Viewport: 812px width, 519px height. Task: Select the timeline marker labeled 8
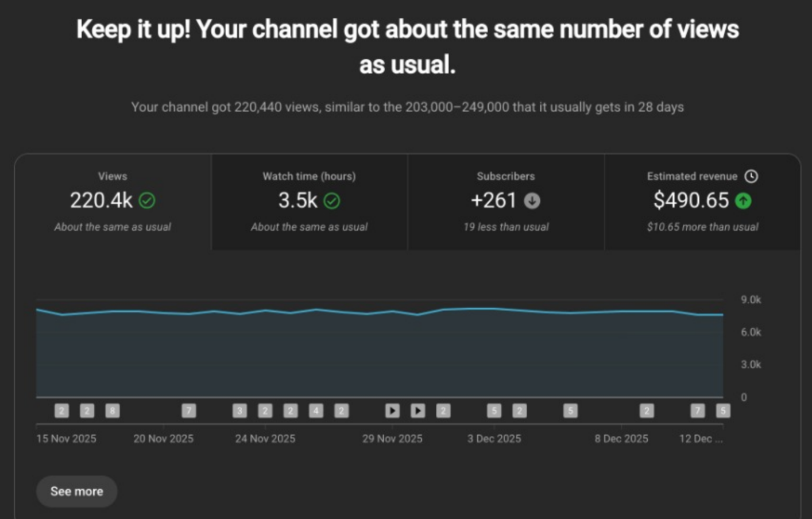point(113,410)
